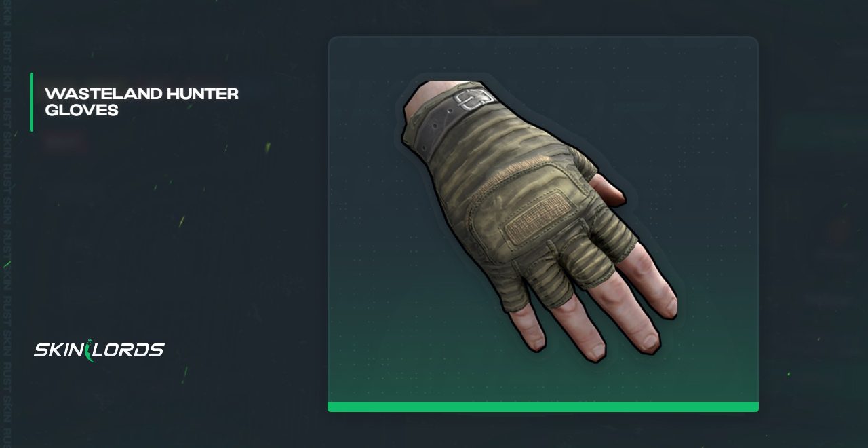Select the green vertical accent bar beside the title
This screenshot has height=448, width=868.
point(31,102)
